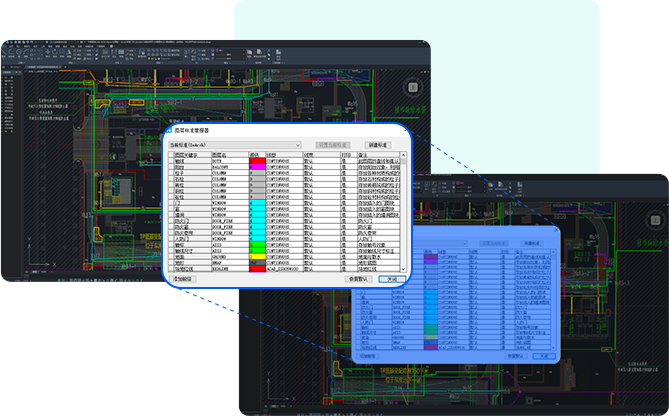Click the layer table scrollbar up arrow
The width and height of the screenshot is (669, 416).
(404, 155)
